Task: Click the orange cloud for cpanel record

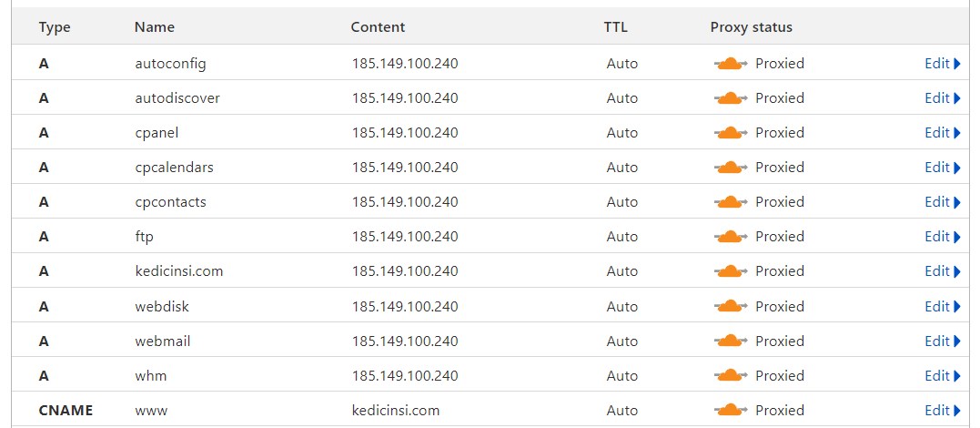Action: 731,133
